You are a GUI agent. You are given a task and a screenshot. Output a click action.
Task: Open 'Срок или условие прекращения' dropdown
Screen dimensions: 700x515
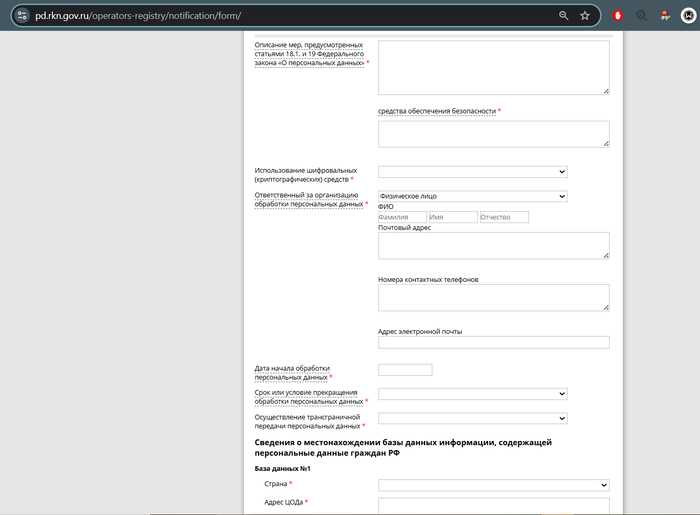point(473,394)
